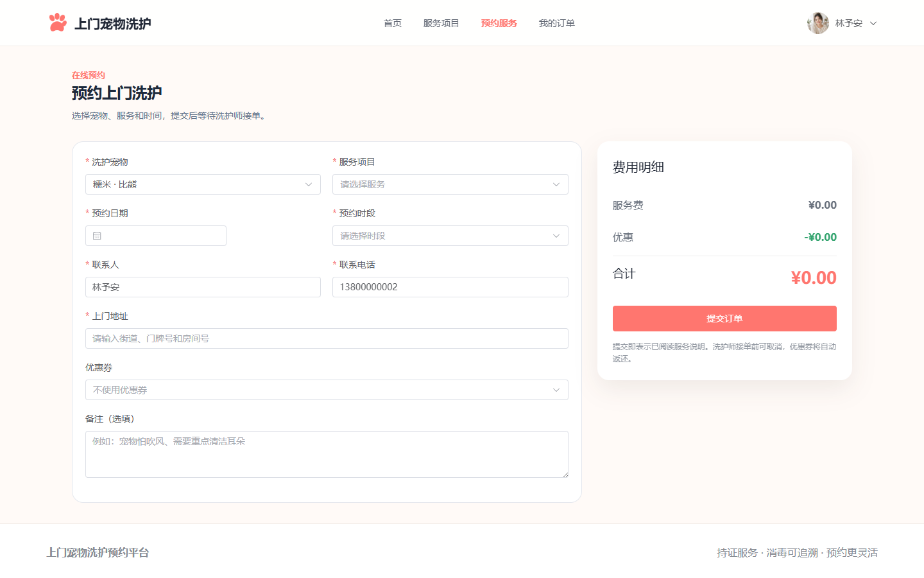Open 服务项目 in the top navigation
Screen dimensions: 924x578
[x=441, y=23]
